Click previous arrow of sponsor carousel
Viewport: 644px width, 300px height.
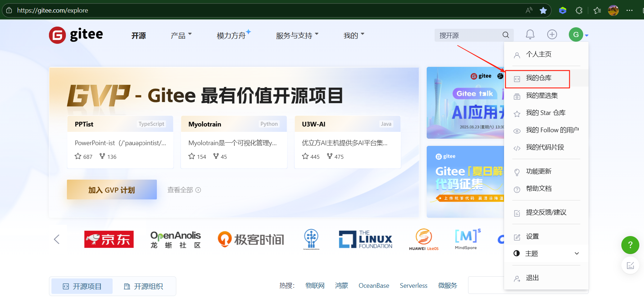coord(56,239)
